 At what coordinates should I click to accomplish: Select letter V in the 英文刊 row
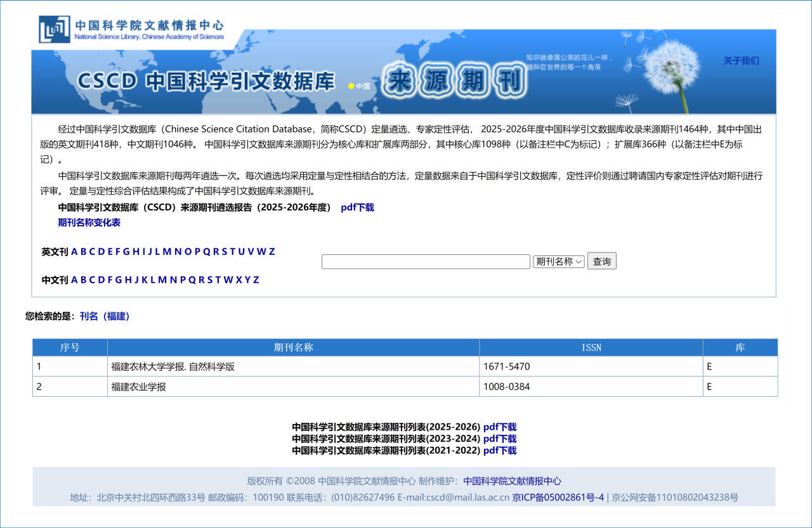(251, 252)
